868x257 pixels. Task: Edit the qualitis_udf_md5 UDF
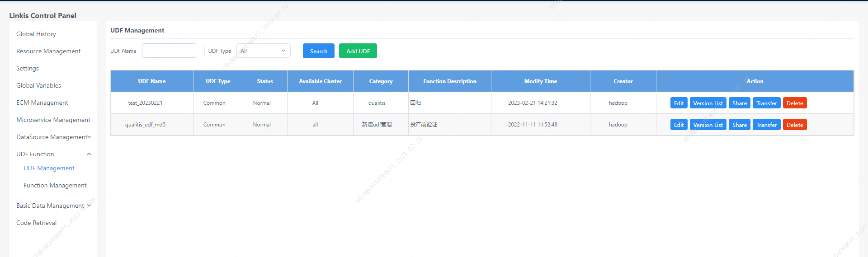pyautogui.click(x=679, y=125)
